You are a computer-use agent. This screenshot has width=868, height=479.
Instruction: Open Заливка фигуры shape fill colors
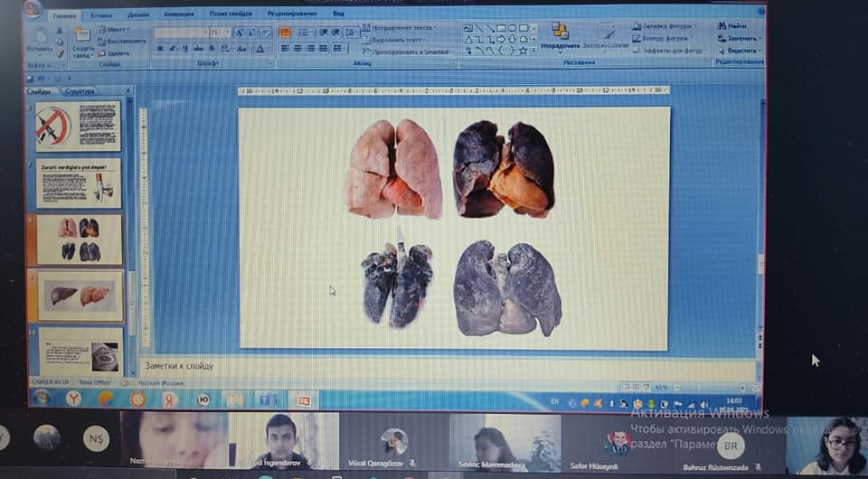point(665,26)
